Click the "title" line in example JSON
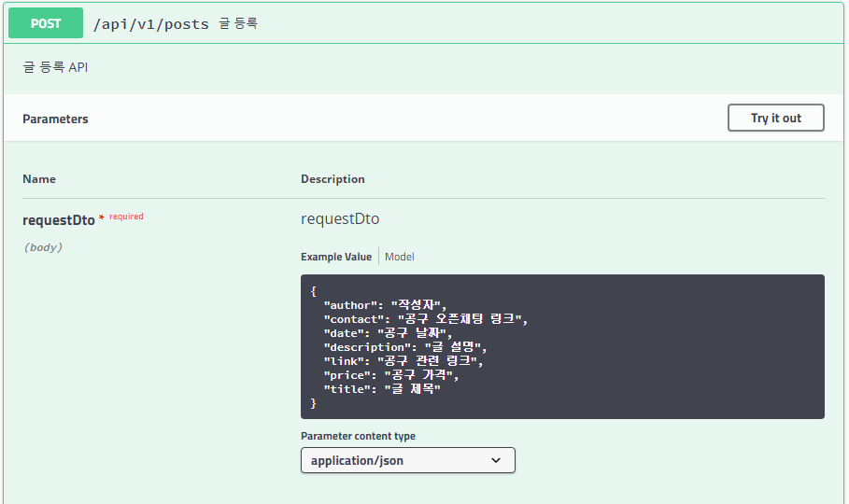 tap(382, 388)
